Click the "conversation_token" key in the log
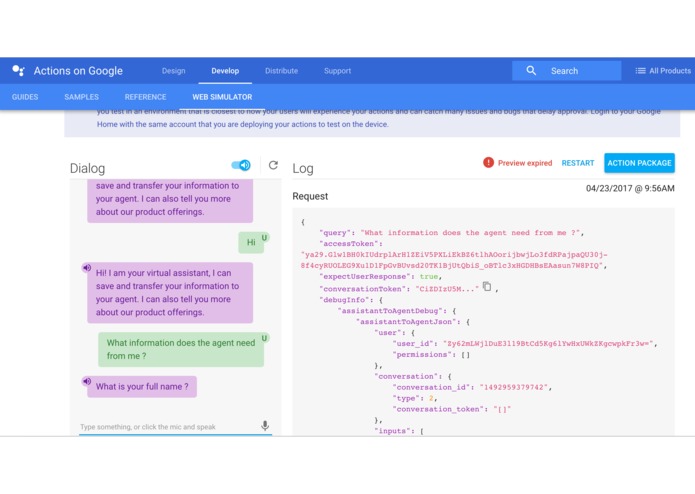Viewport: 695px width, 494px height. [438, 409]
